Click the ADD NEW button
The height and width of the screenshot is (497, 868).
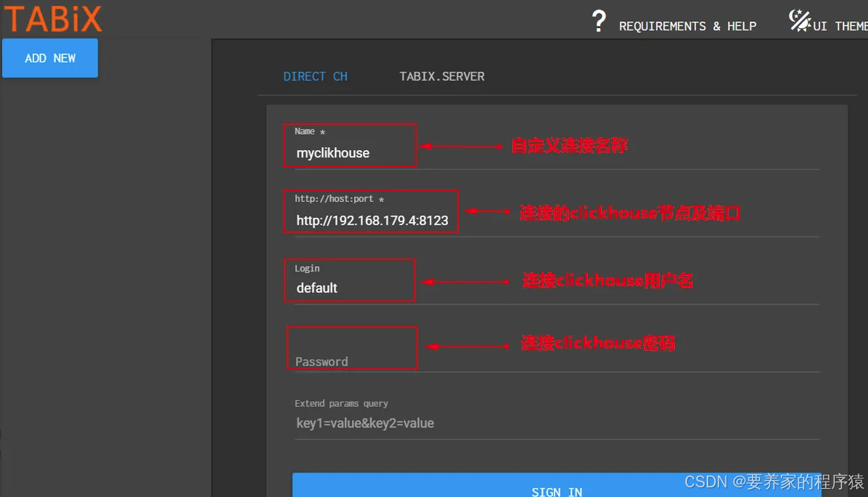(x=50, y=58)
